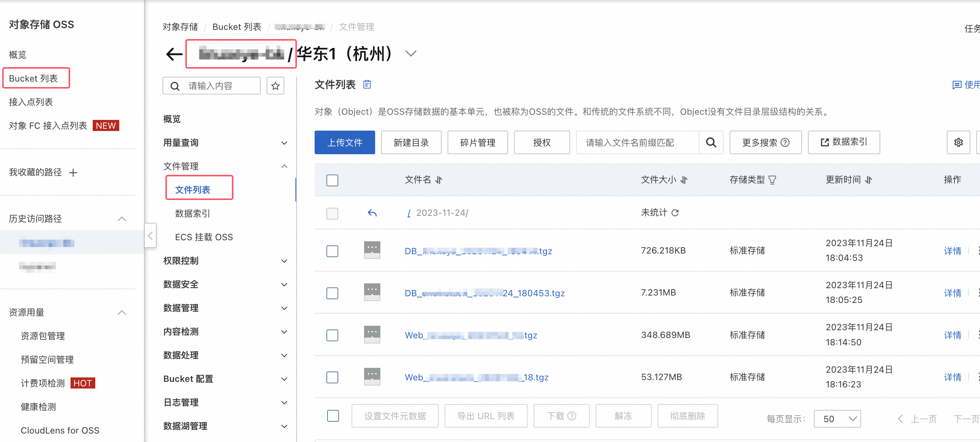
Task: Click help icon on 更多搜索 button
Action: pyautogui.click(x=785, y=142)
